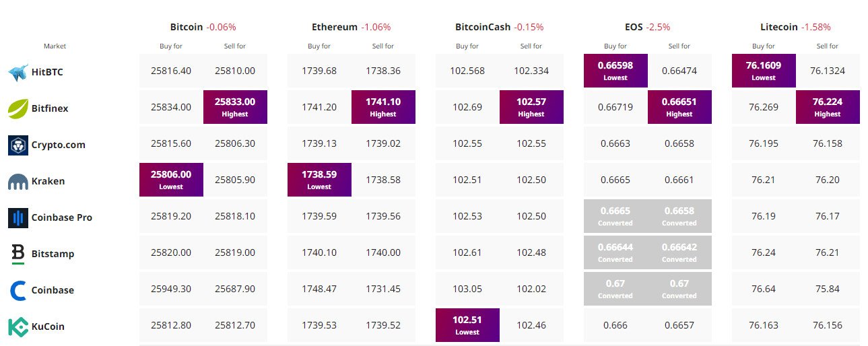Select KuCoin lowest BitcoinCash buy price
Viewport: 868px width, 346px height.
[467, 325]
